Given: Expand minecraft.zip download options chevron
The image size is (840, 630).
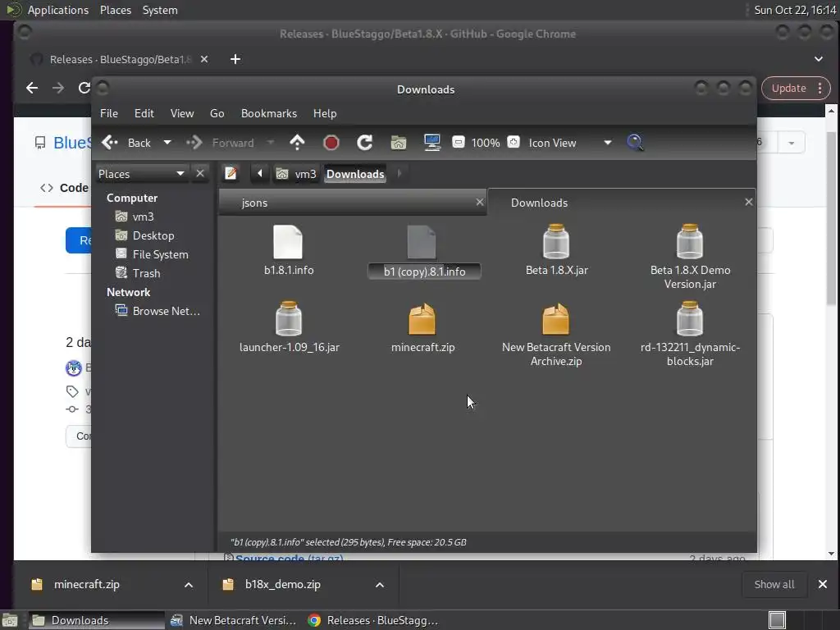Looking at the screenshot, I should pos(189,584).
